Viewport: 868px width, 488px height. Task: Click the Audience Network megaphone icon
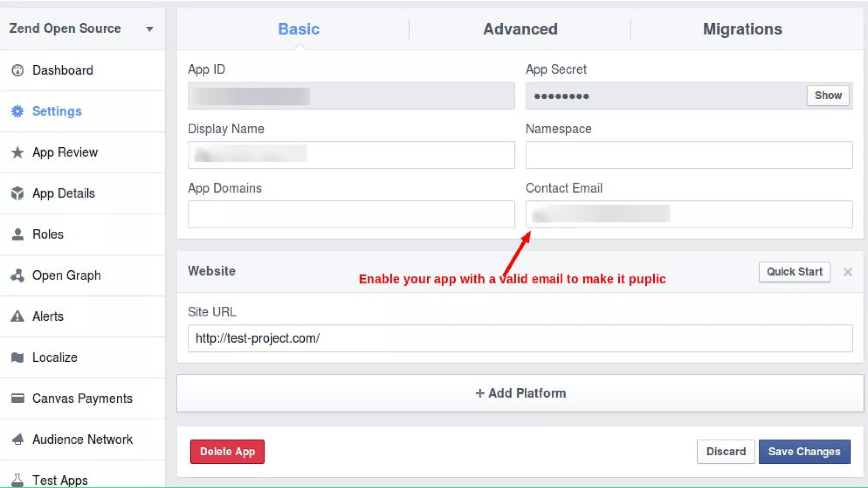tap(17, 439)
